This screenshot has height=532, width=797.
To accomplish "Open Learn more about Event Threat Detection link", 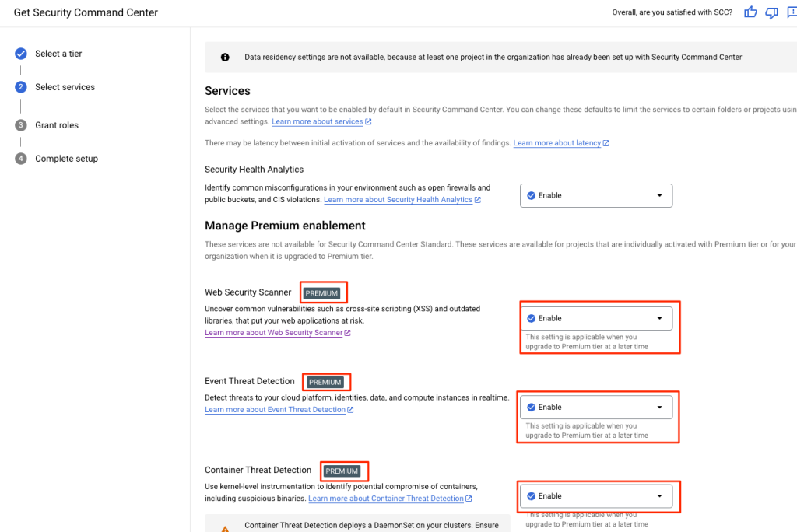I will pos(275,410).
